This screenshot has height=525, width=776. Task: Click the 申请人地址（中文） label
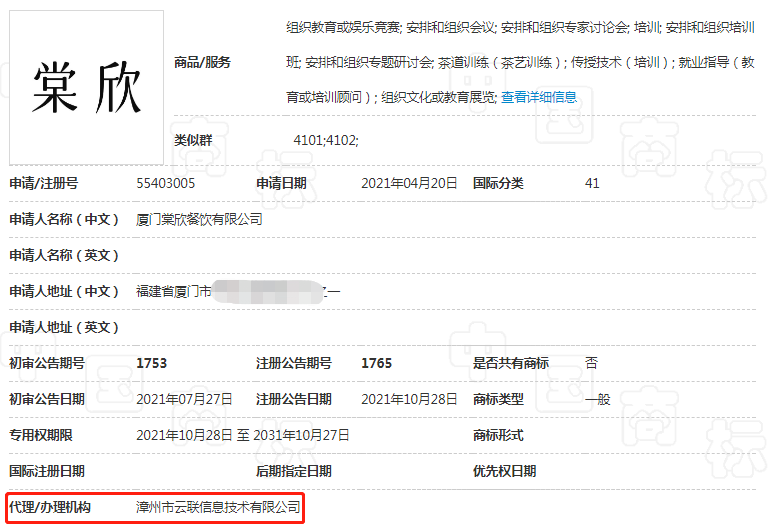[x=64, y=291]
